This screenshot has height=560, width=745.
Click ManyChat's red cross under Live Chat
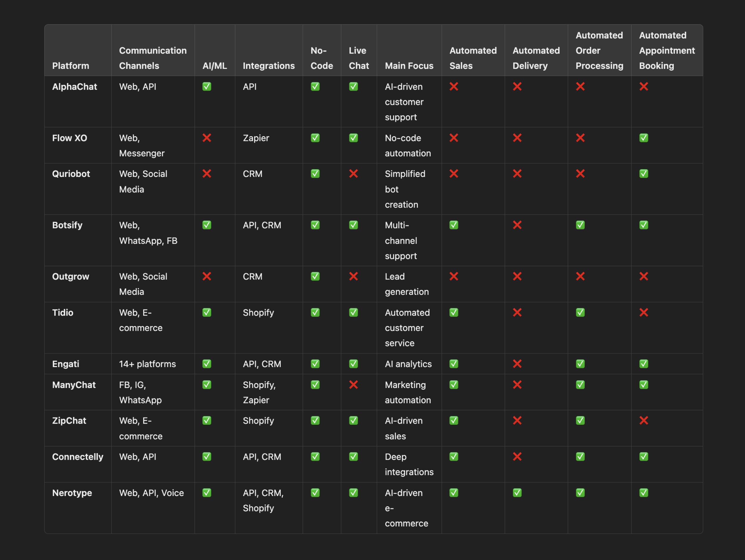353,384
